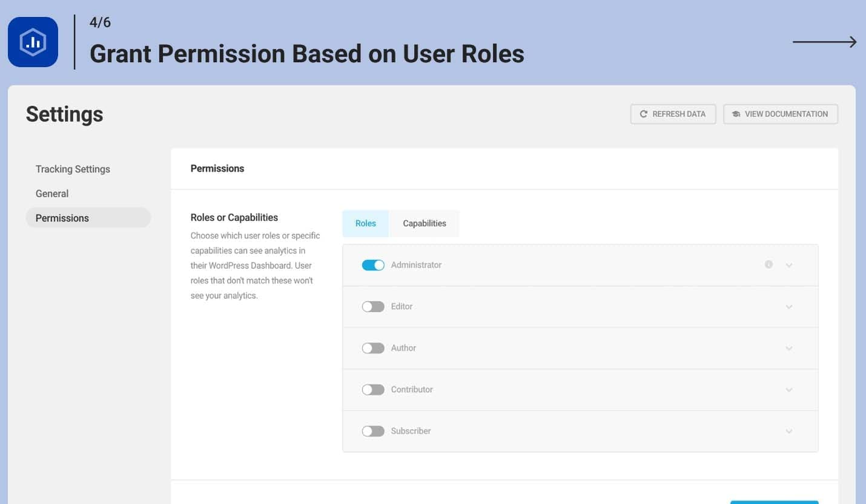
Task: Open View Documentation
Action: pos(780,114)
